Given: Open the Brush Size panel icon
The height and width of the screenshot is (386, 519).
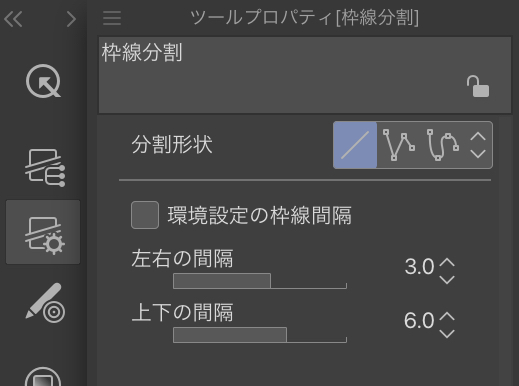Looking at the screenshot, I should [45, 303].
